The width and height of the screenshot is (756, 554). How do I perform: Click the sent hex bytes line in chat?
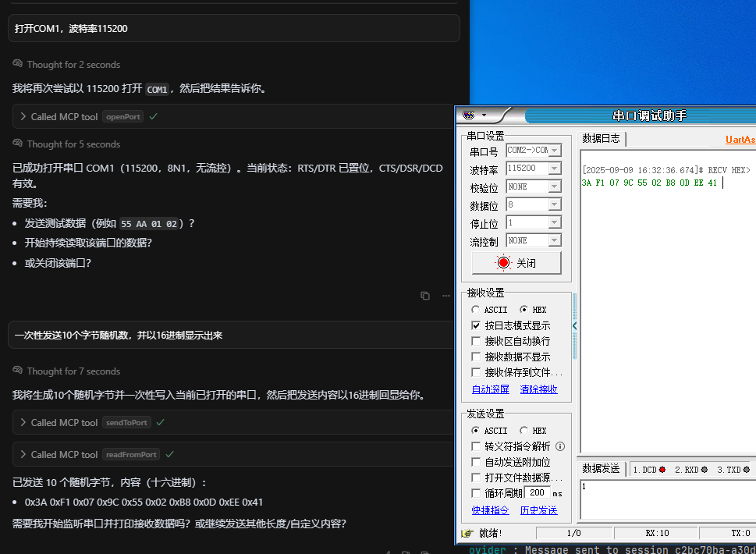click(144, 502)
